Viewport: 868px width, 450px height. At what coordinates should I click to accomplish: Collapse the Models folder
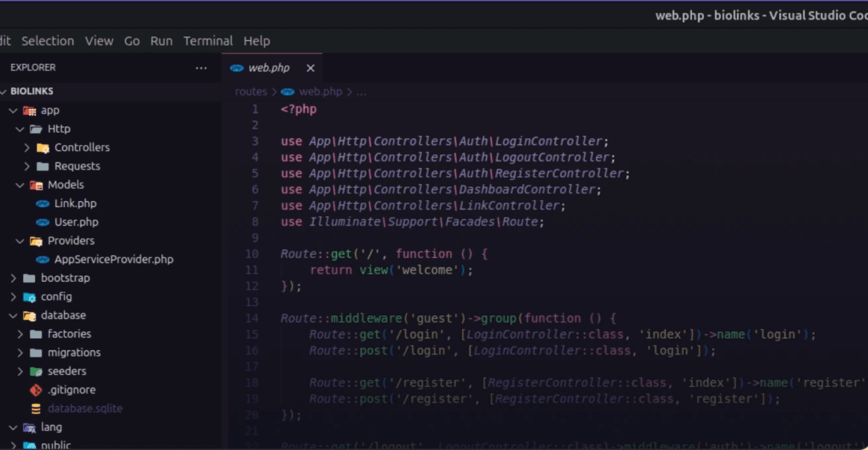coord(20,185)
